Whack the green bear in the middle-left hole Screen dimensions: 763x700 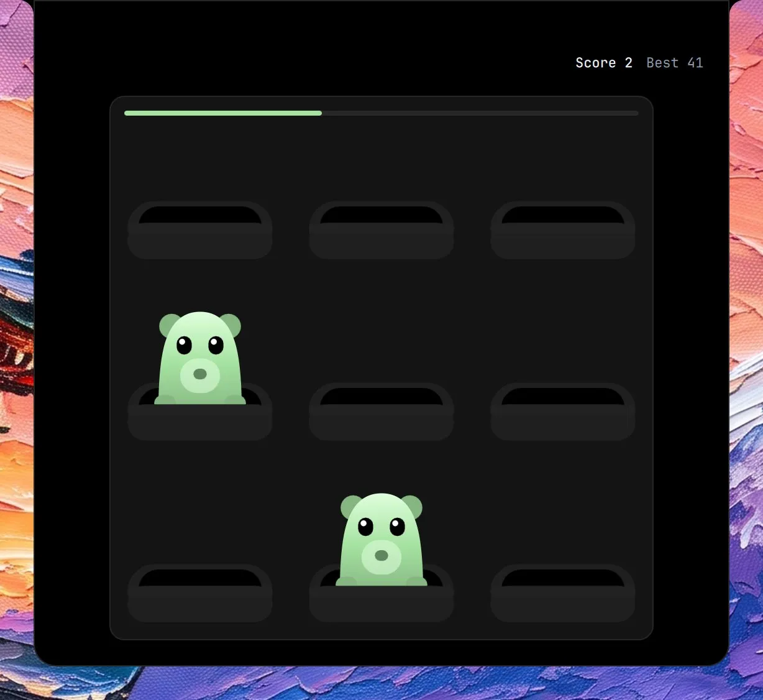click(x=200, y=358)
